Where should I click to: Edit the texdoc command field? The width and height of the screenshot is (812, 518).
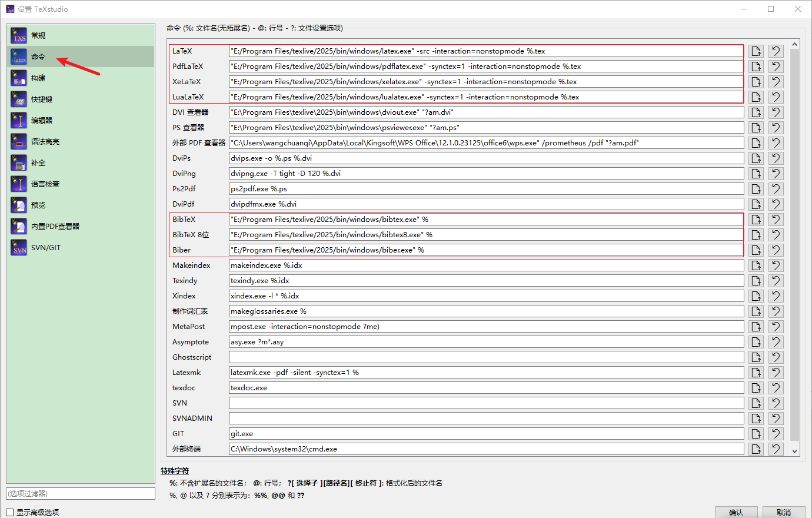point(486,388)
